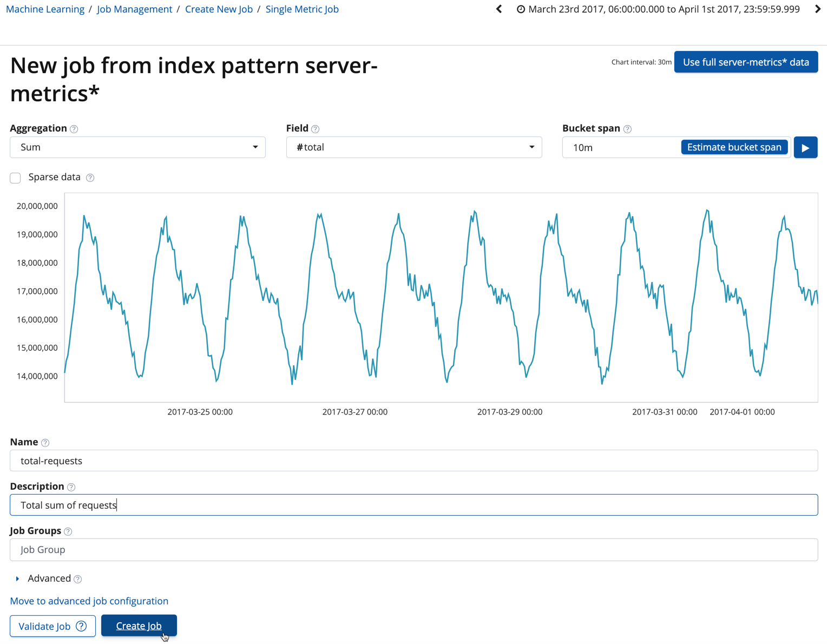Screen dimensions: 827x644
Task: Click the Validate Job button
Action: point(52,626)
